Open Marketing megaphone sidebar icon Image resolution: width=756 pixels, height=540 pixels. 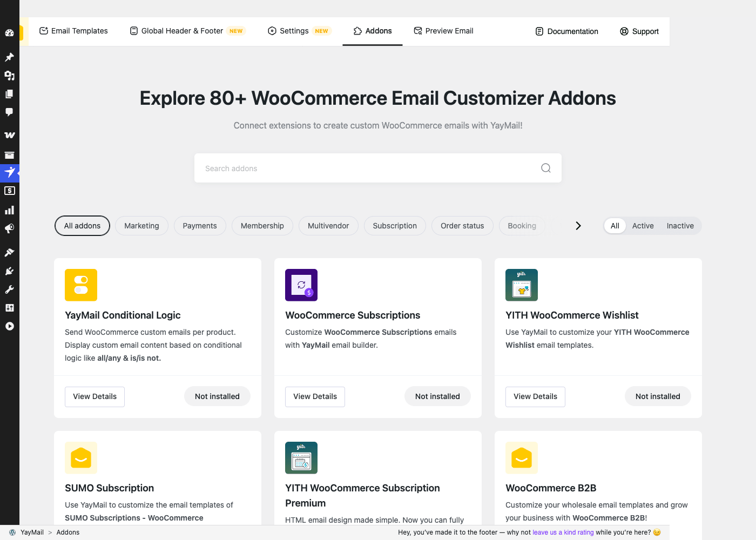[9, 228]
